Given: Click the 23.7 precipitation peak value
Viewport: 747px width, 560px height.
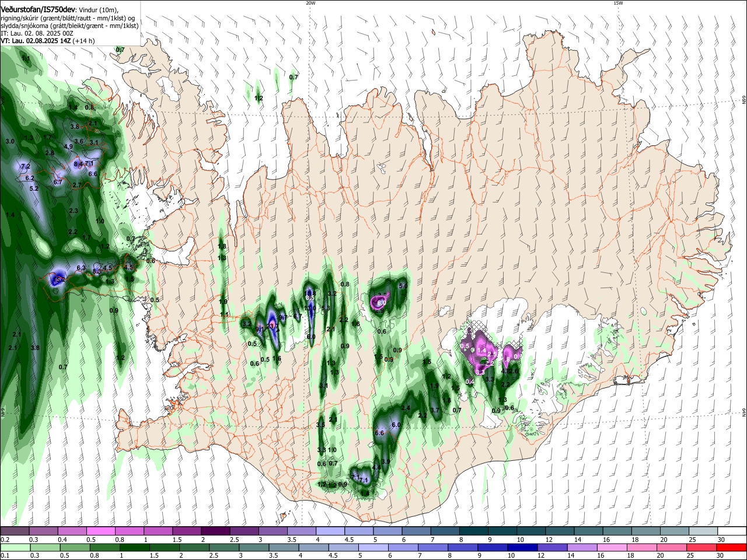Looking at the screenshot, I should tap(273, 325).
